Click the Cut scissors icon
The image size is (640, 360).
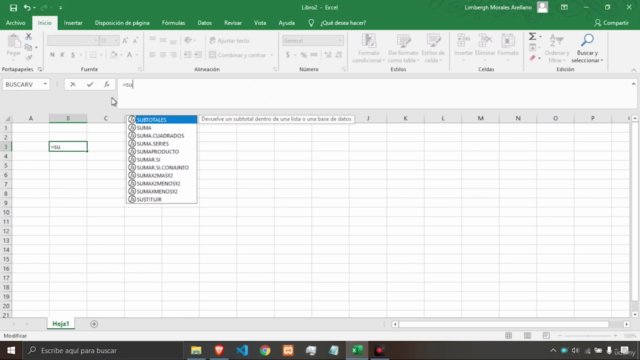(29, 37)
